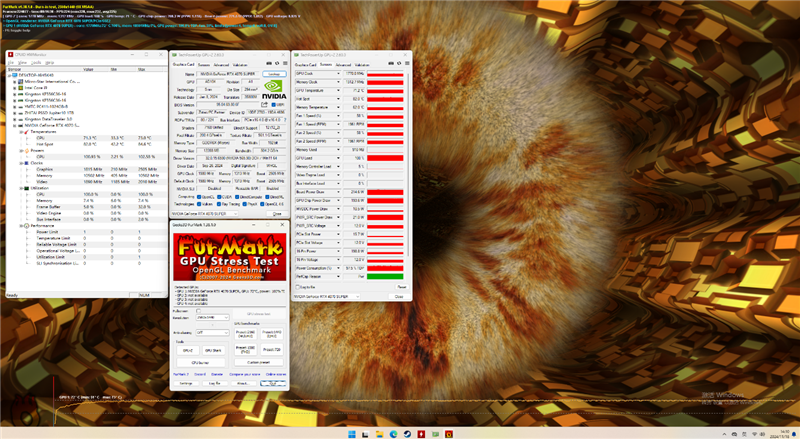
Task: Open the Tools menu in HWMonitor
Action: click(x=36, y=62)
